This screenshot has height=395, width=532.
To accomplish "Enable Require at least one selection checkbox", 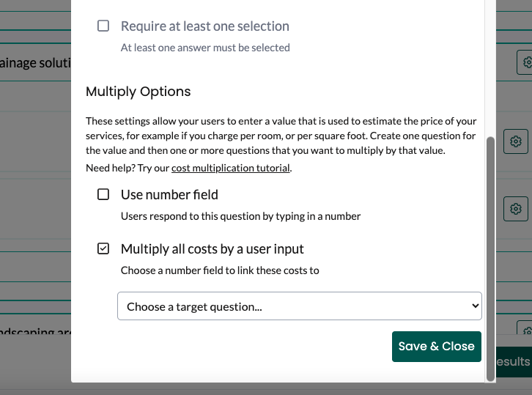I will coord(103,26).
